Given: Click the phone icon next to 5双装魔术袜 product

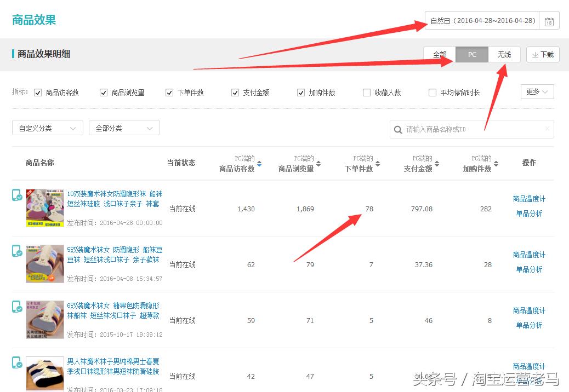Looking at the screenshot, I should [x=17, y=252].
